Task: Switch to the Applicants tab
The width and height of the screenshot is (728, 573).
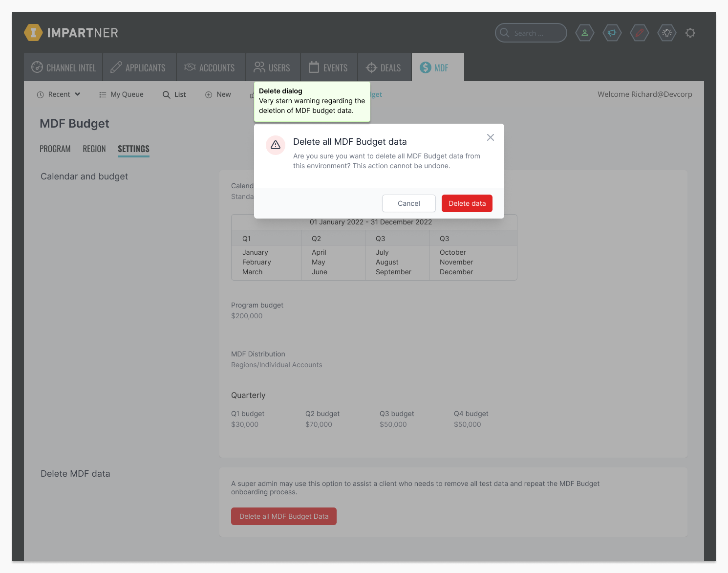Action: coord(138,67)
